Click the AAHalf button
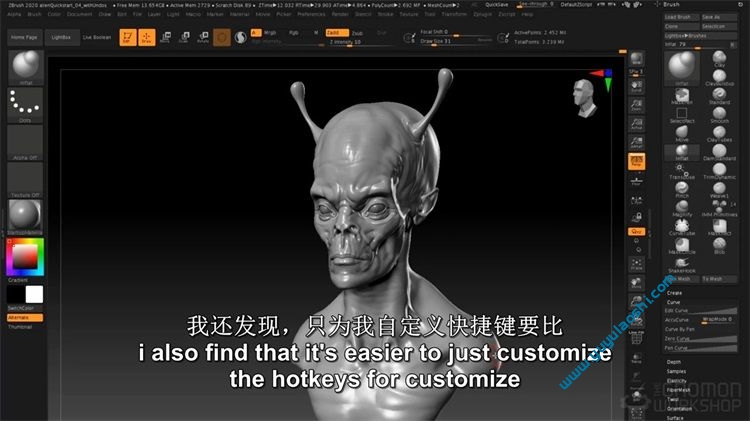The image size is (750, 421). point(636,143)
